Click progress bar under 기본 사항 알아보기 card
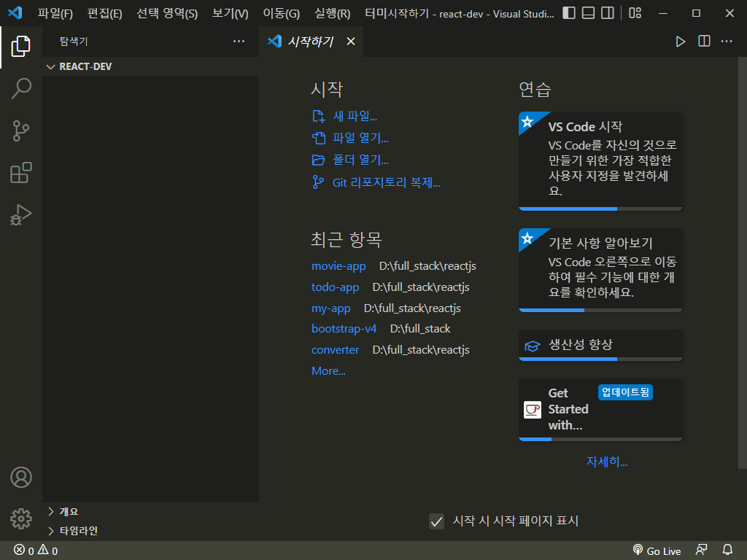747x560 pixels. click(x=600, y=310)
